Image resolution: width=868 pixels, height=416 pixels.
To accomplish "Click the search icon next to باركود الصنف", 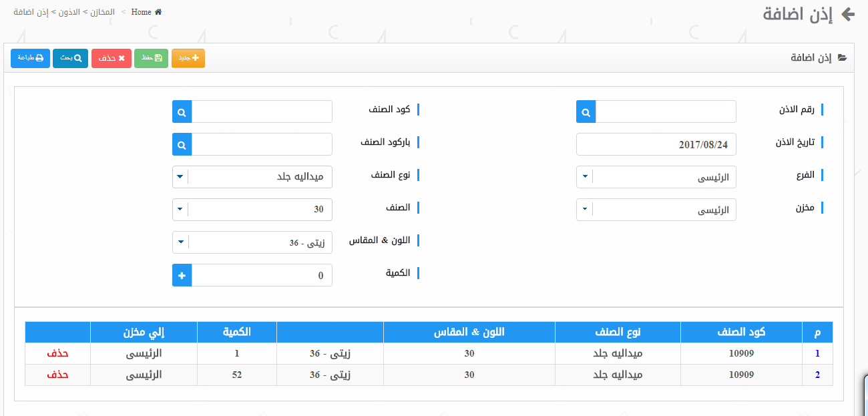I will point(182,144).
